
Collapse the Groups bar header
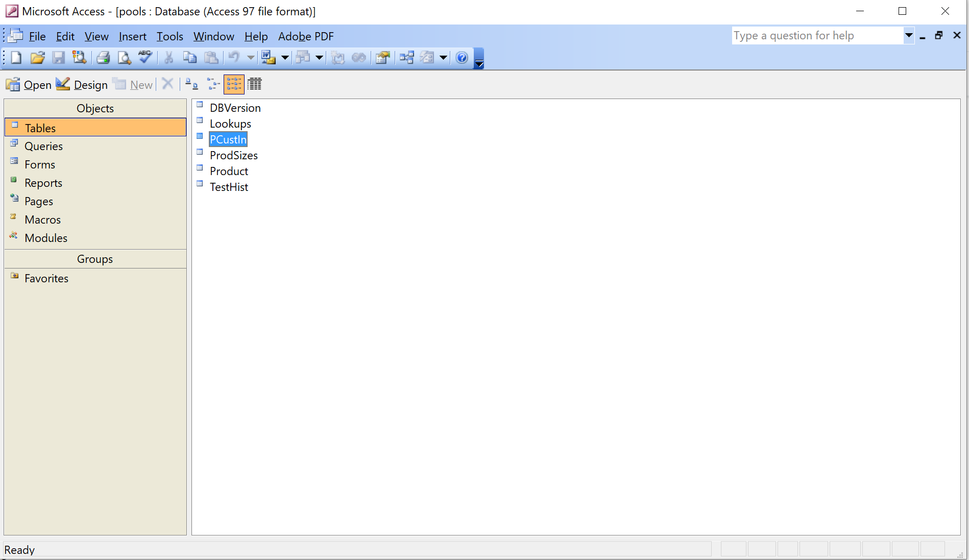point(95,259)
